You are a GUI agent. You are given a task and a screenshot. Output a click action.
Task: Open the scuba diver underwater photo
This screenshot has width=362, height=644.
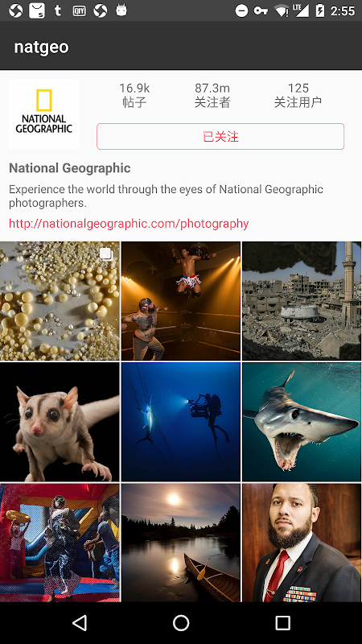tap(180, 422)
